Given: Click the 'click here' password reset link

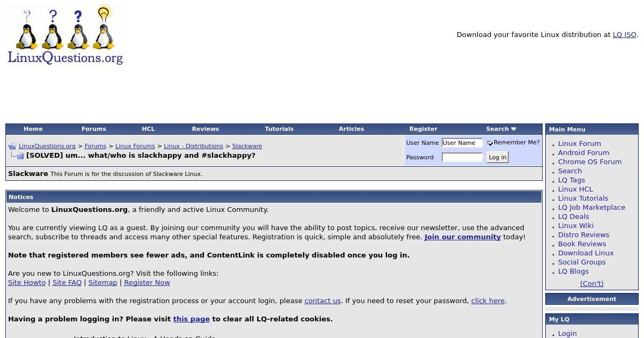Looking at the screenshot, I should 488,301.
